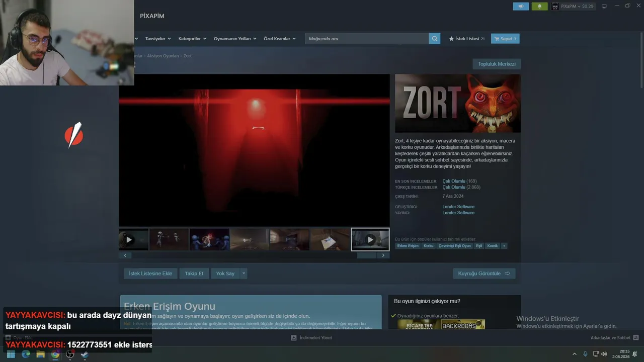This screenshot has width=644, height=362.
Task: Click the Yok Say button
Action: [x=225, y=274]
